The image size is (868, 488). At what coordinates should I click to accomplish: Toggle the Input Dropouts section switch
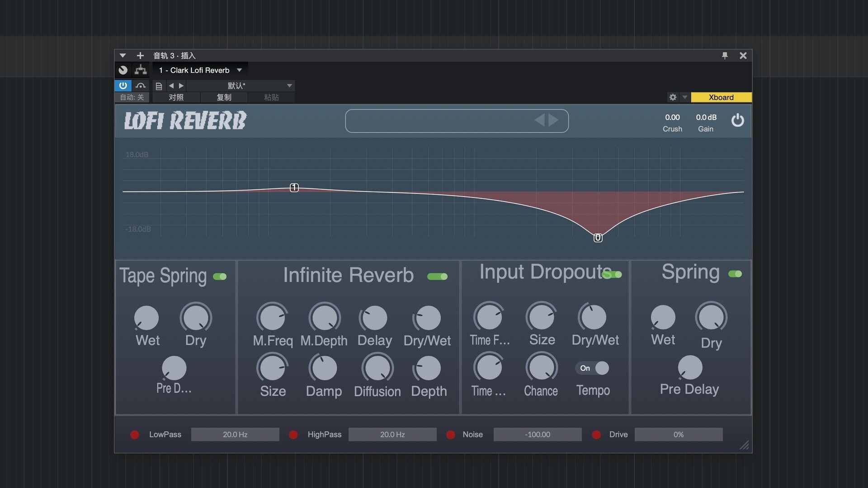(x=612, y=274)
